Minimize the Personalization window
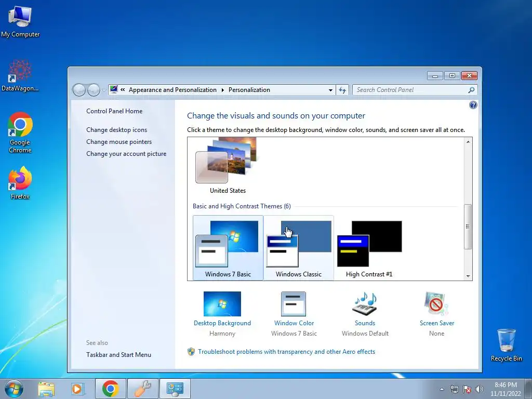 click(435, 76)
